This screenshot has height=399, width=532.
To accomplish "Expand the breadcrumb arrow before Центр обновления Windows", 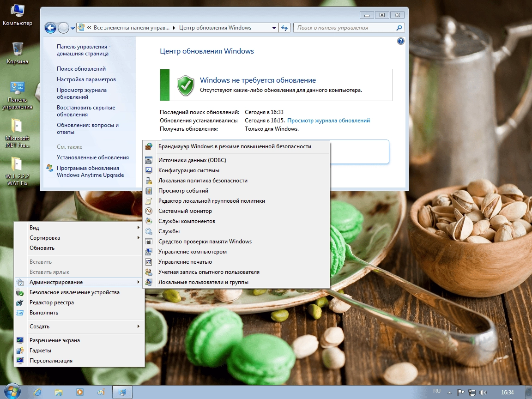I will 174,28.
